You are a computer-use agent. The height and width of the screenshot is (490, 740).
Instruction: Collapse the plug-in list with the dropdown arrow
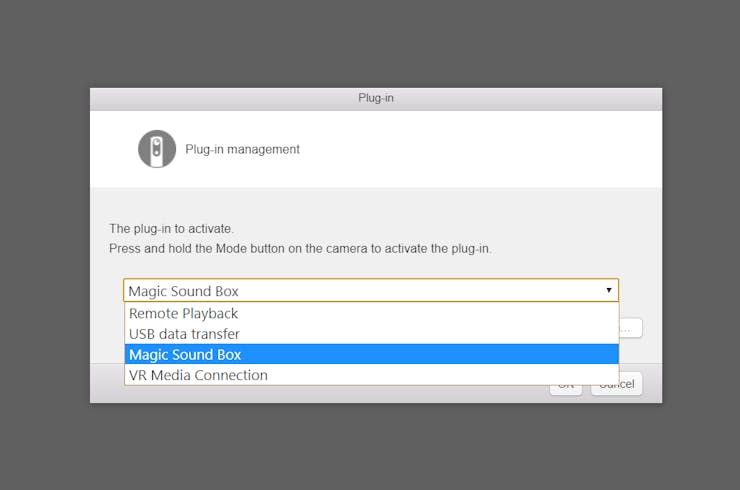coord(608,290)
